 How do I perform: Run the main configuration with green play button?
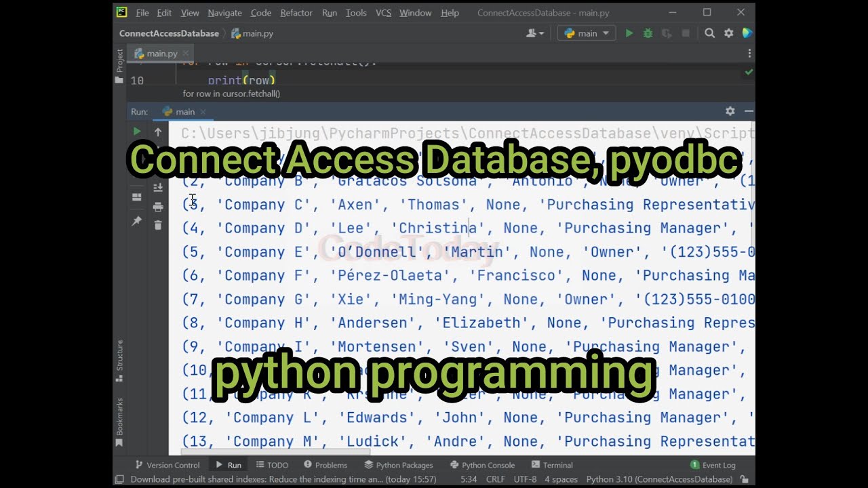click(x=629, y=33)
